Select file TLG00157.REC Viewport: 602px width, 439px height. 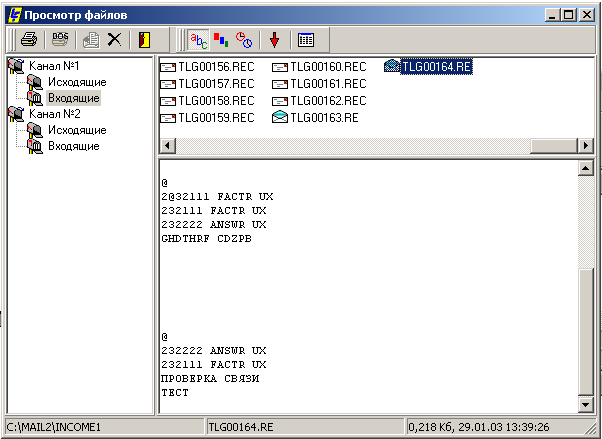217,84
